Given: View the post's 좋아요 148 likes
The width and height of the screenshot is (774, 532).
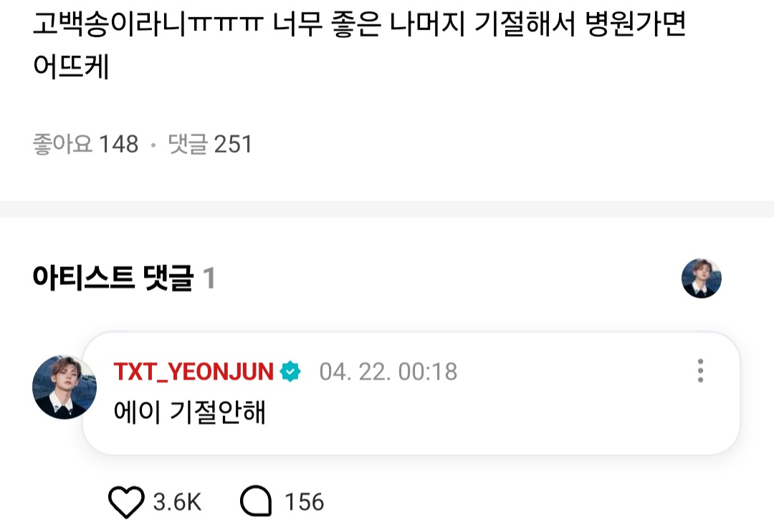Looking at the screenshot, I should click(85, 144).
